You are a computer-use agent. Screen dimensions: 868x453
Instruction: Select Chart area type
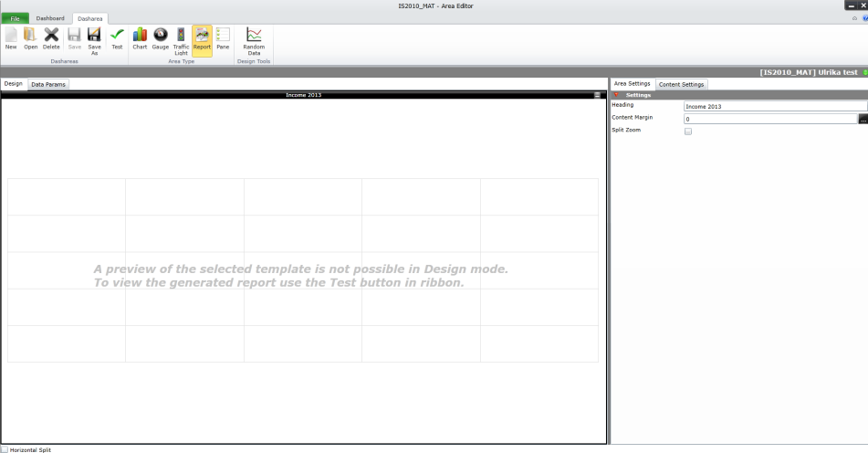(x=140, y=39)
